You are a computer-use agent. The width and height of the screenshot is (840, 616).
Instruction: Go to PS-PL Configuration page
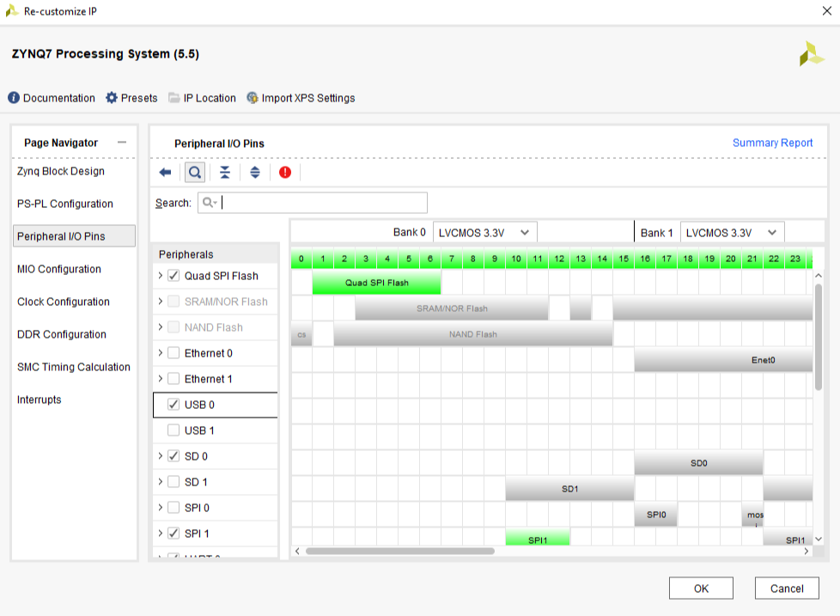click(64, 204)
